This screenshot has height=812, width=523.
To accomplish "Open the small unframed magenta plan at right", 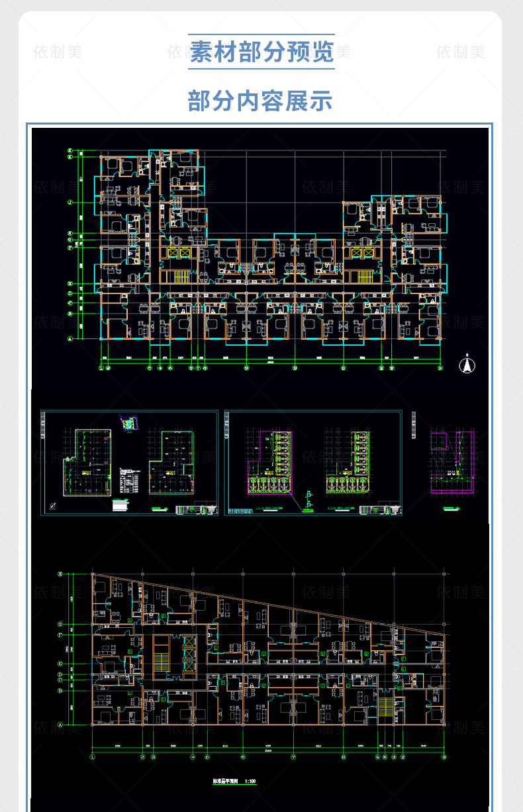I will tap(453, 470).
